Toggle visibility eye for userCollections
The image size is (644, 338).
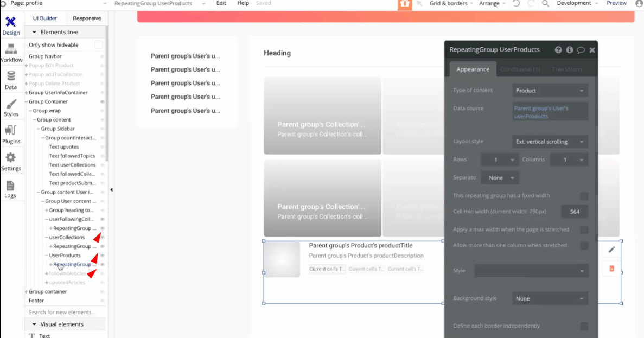tap(102, 238)
